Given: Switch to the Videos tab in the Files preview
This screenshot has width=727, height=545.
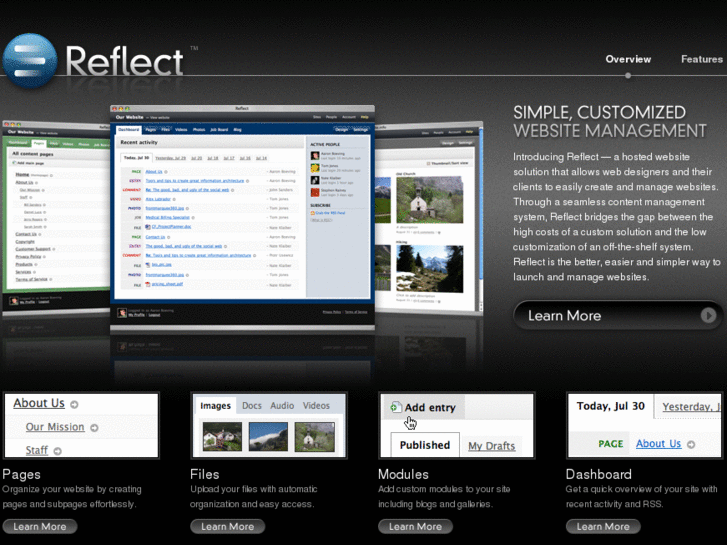Looking at the screenshot, I should pos(316,405).
